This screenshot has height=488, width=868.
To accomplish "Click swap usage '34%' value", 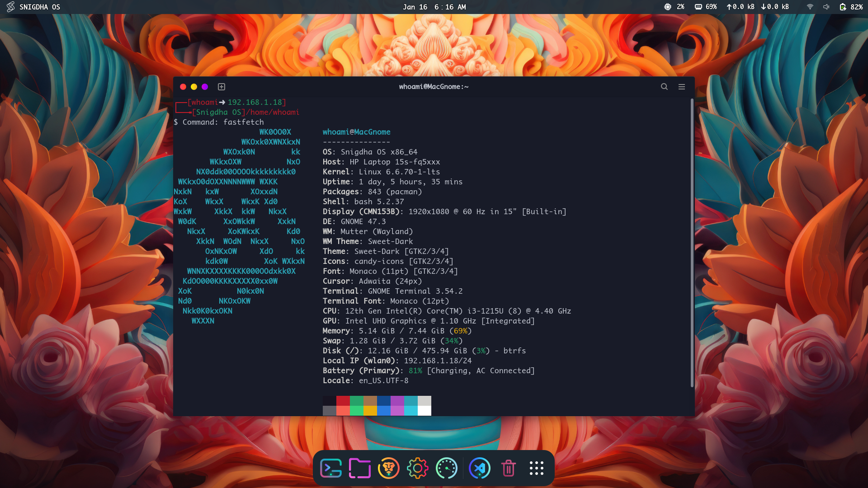I will 452,341.
